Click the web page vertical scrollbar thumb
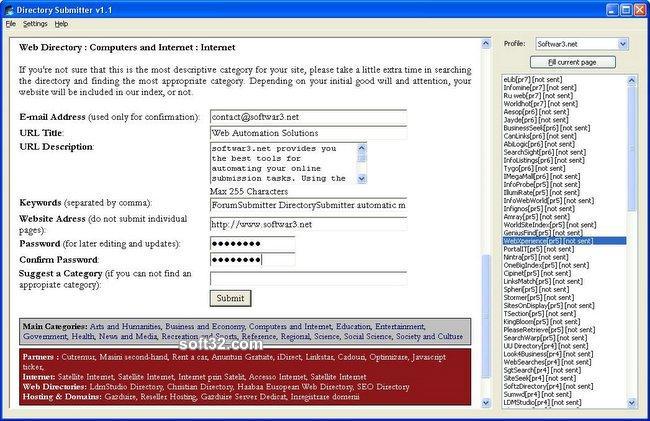The height and width of the screenshot is (421, 650). pos(486,316)
